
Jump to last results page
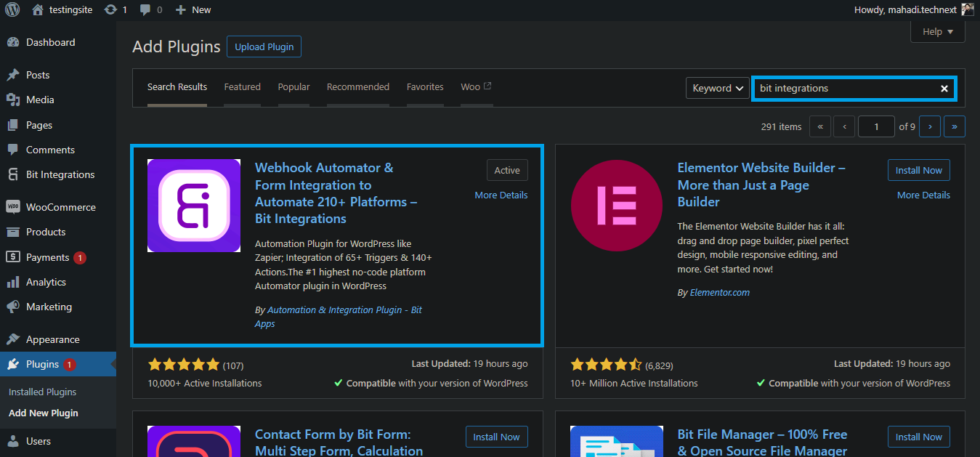pyautogui.click(x=955, y=126)
